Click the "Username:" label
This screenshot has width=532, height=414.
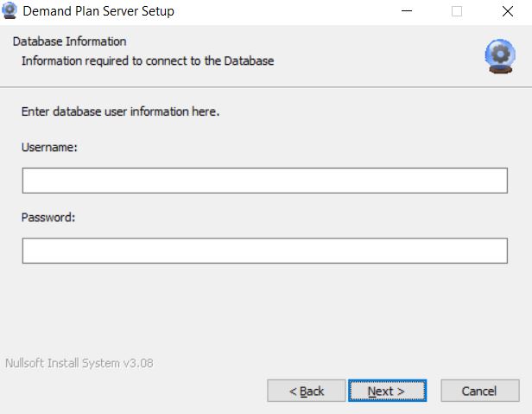point(49,148)
